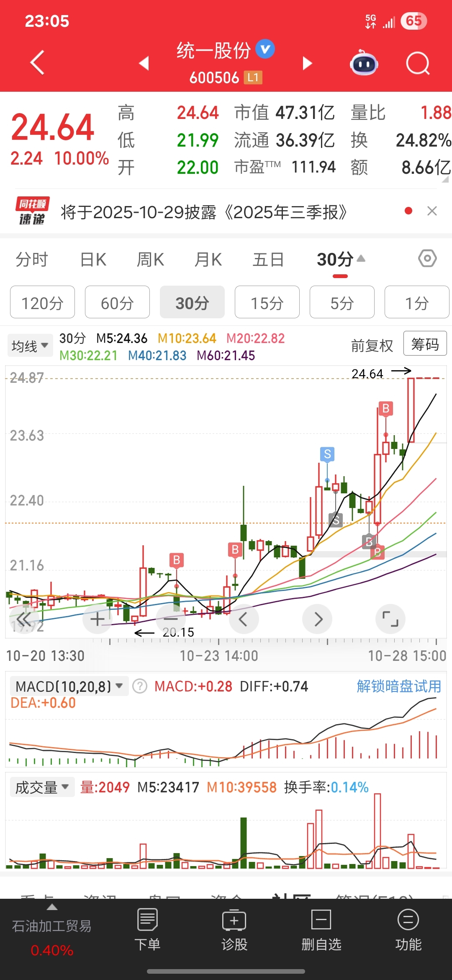
Task: Tap the back arrow in the header
Action: point(38,63)
